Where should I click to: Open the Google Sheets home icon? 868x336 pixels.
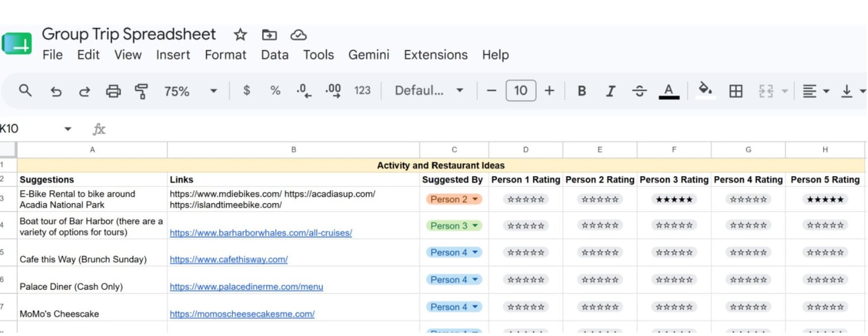tap(17, 44)
